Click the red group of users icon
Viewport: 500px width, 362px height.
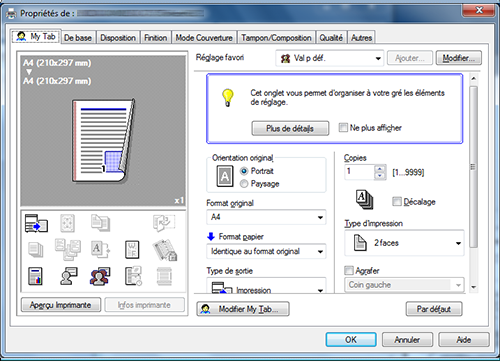[100, 276]
